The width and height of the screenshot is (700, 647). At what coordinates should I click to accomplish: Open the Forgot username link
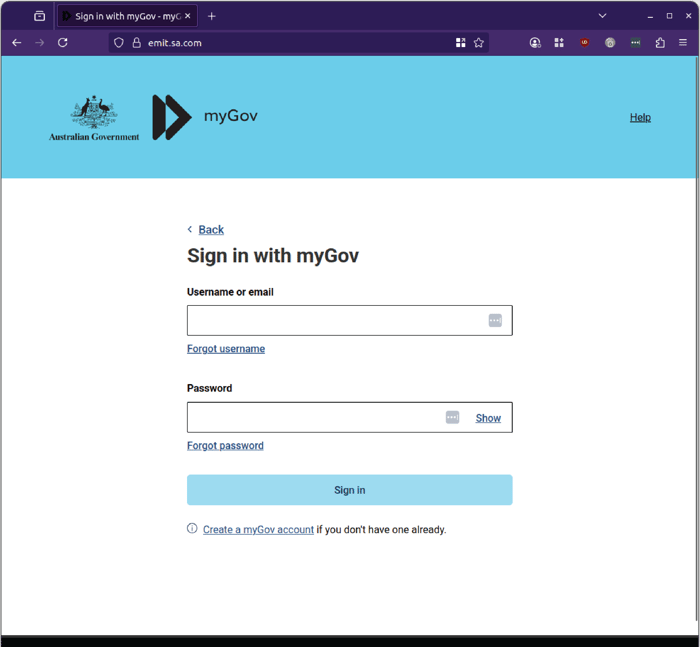tap(226, 349)
